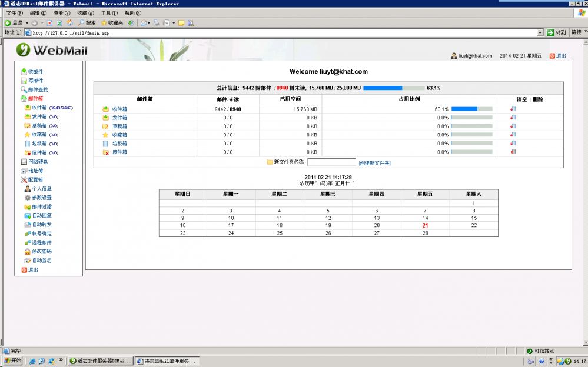Click the 个人信息 person icon
This screenshot has width=588, height=367.
click(28, 189)
